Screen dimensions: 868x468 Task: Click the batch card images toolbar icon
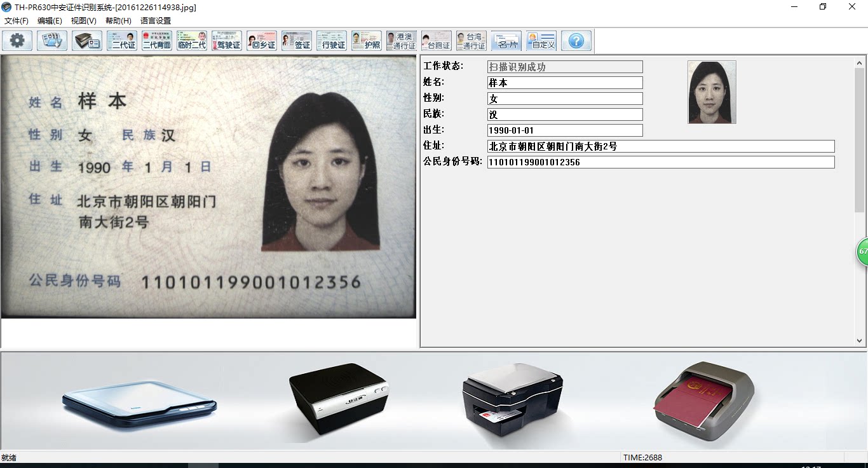click(52, 41)
